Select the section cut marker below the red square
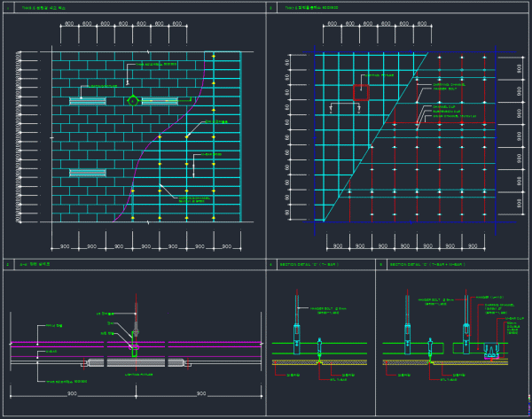Image resolution: width=532 pixels, height=419 pixels. (x=332, y=110)
